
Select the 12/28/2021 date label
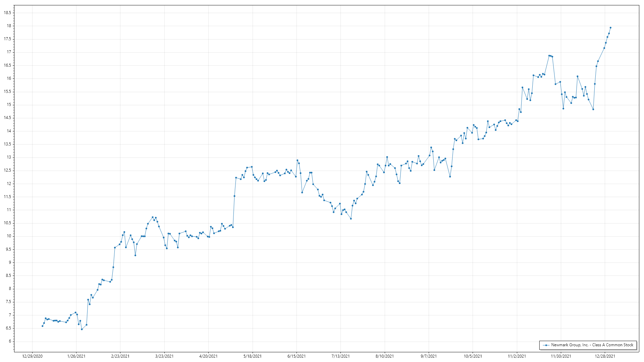point(605,356)
